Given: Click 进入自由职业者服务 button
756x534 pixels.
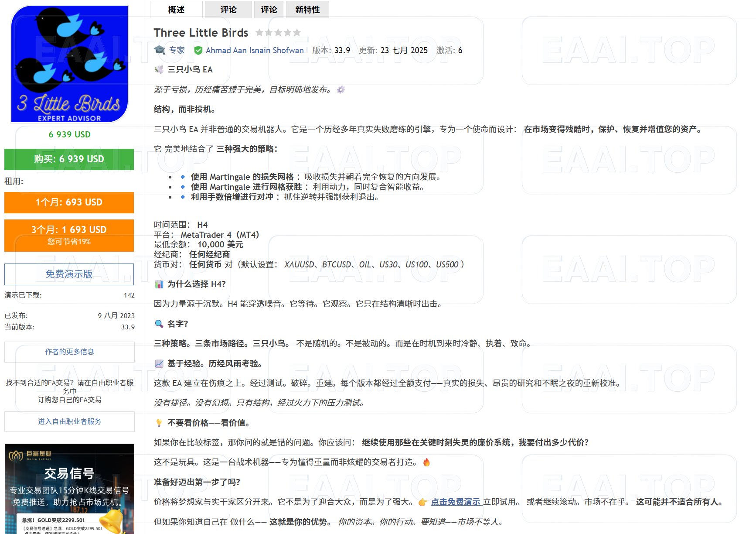Looking at the screenshot, I should 69,421.
